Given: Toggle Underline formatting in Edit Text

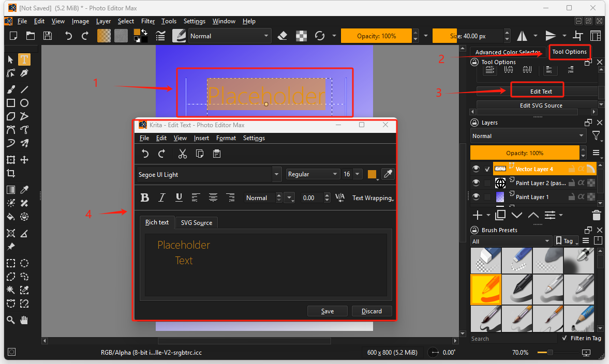Looking at the screenshot, I should (x=179, y=198).
